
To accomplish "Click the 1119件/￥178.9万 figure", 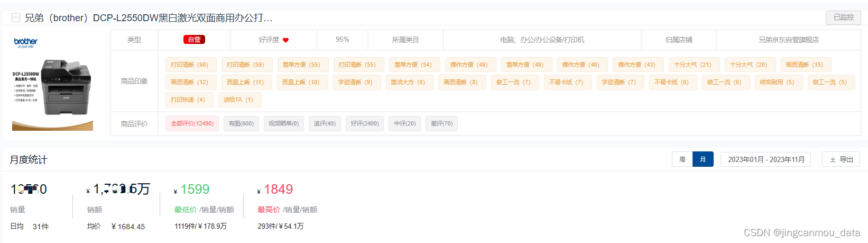I will (x=201, y=226).
